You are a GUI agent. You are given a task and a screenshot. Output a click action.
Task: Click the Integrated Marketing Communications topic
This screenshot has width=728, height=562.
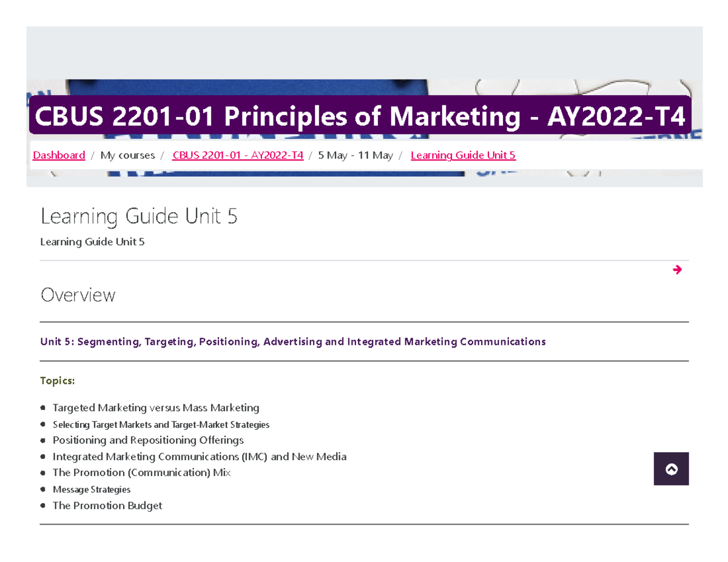click(x=200, y=457)
